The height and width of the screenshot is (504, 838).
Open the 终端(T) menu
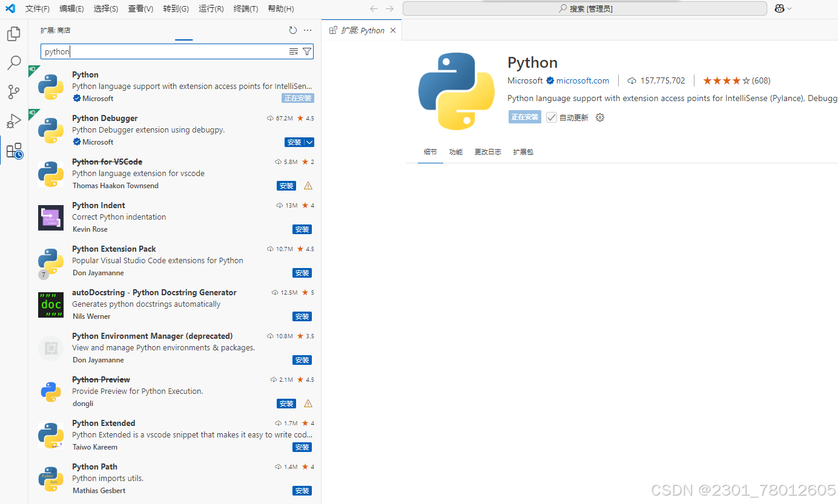click(x=246, y=8)
